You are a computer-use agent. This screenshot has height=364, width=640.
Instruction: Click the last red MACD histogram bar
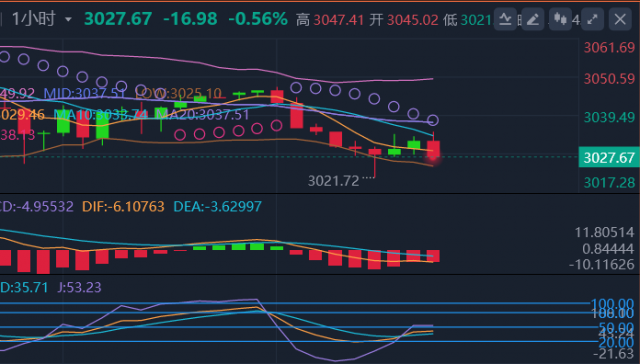coord(433,256)
